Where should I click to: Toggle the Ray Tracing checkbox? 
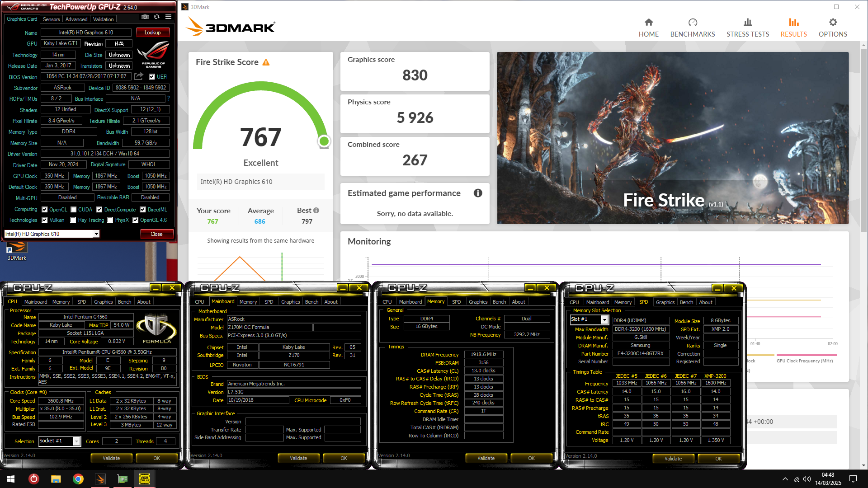73,220
